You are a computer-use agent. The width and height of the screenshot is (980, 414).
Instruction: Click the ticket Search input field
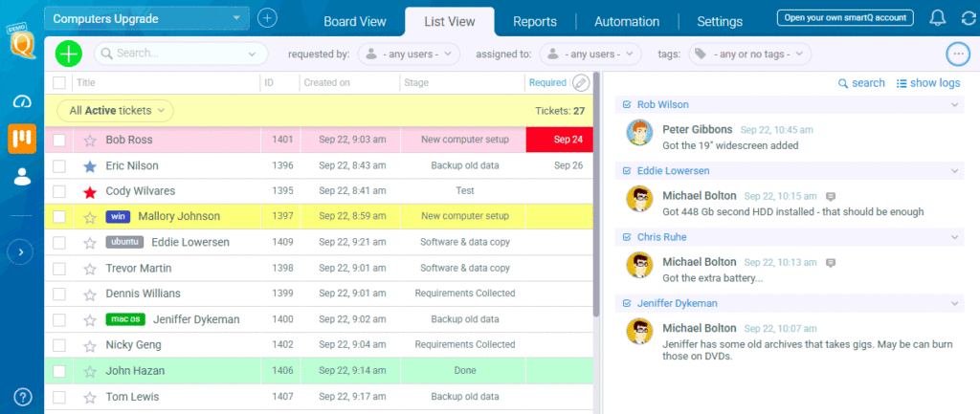pyautogui.click(x=181, y=54)
